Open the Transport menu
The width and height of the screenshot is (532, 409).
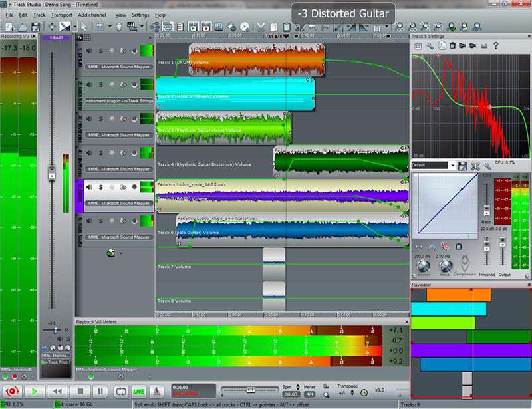click(x=61, y=15)
